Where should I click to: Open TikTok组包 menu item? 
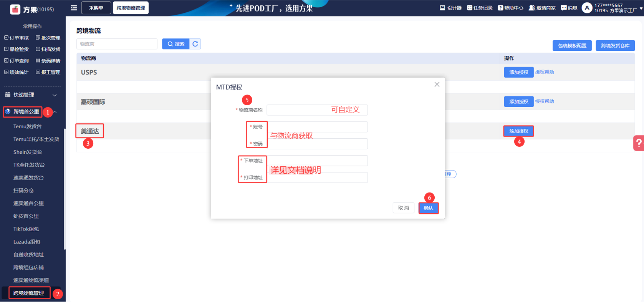(26, 229)
